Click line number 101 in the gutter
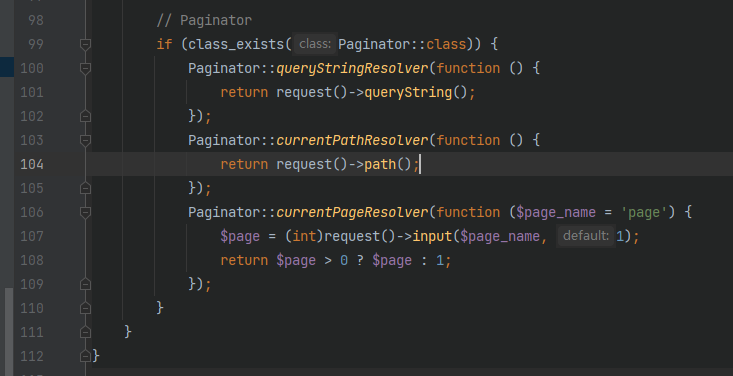The width and height of the screenshot is (733, 376). coord(32,93)
